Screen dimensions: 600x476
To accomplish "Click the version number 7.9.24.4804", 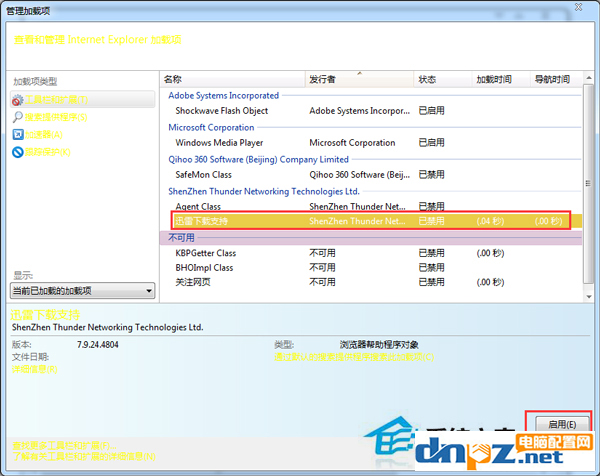I will tap(98, 345).
